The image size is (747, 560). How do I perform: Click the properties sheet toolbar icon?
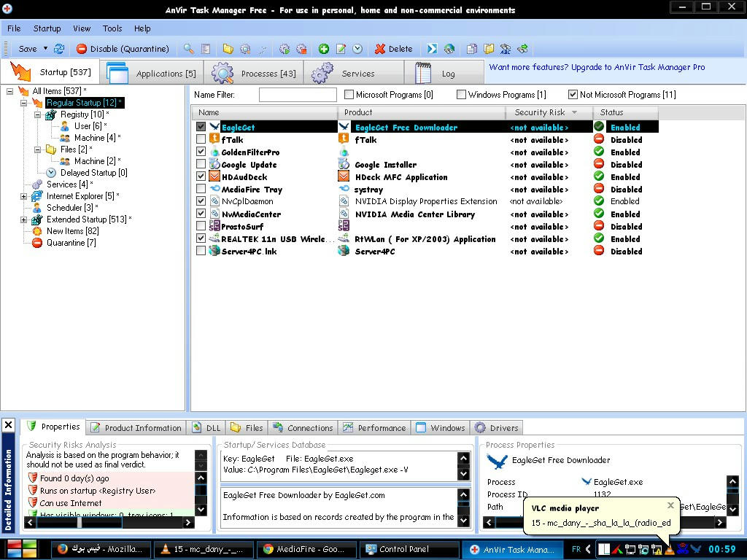point(206,49)
